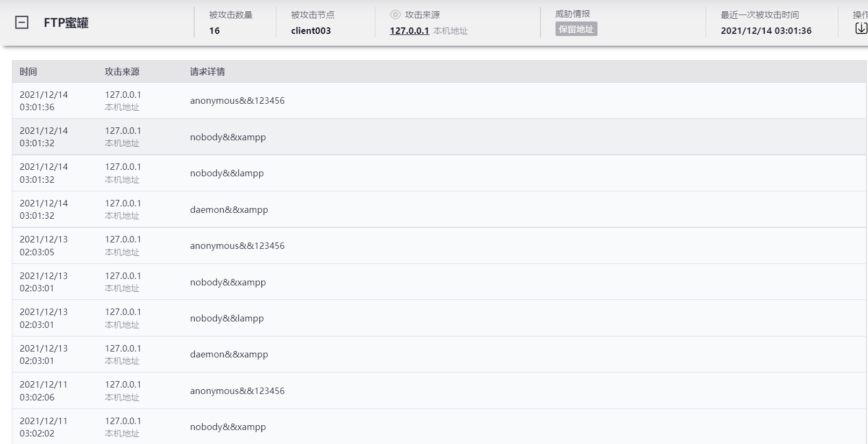The image size is (868, 444).
Task: Click the 请求详情 column header
Action: click(x=208, y=71)
